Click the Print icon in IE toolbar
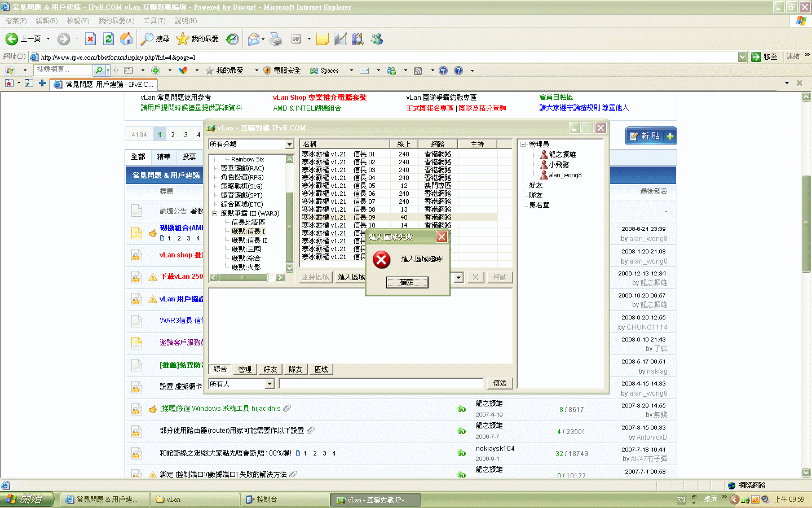Screen dimensions: 812x508 275,38
